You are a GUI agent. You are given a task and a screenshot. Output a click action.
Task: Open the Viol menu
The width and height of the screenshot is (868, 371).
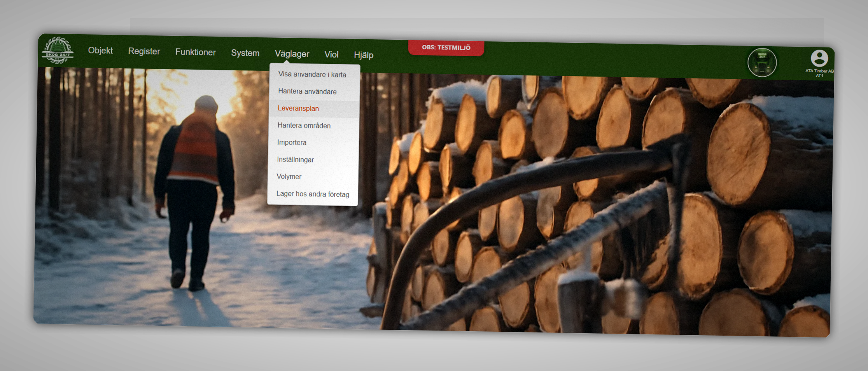point(331,54)
